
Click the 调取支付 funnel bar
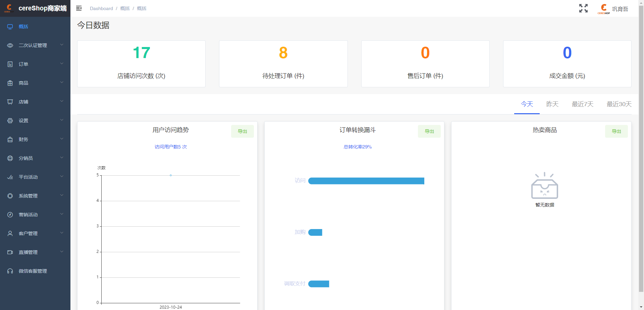319,284
